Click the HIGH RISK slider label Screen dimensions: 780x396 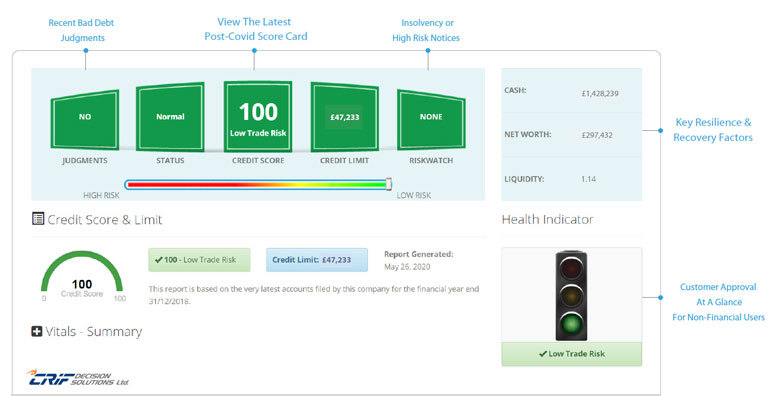pyautogui.click(x=101, y=196)
